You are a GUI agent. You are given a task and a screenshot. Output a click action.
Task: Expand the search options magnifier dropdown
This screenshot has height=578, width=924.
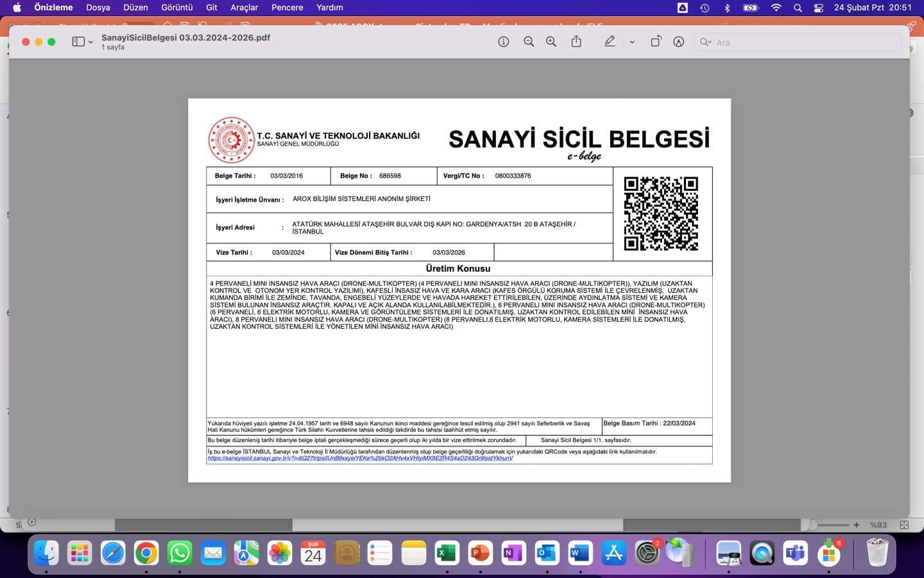(x=705, y=42)
